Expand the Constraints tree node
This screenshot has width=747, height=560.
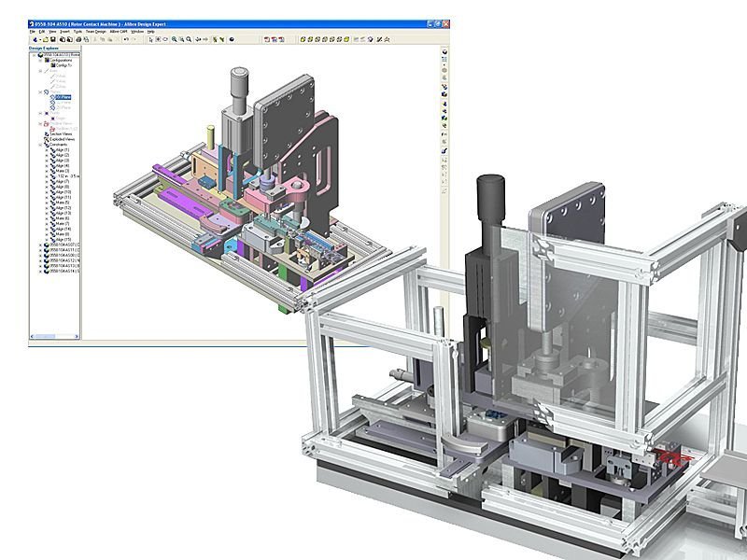click(40, 145)
